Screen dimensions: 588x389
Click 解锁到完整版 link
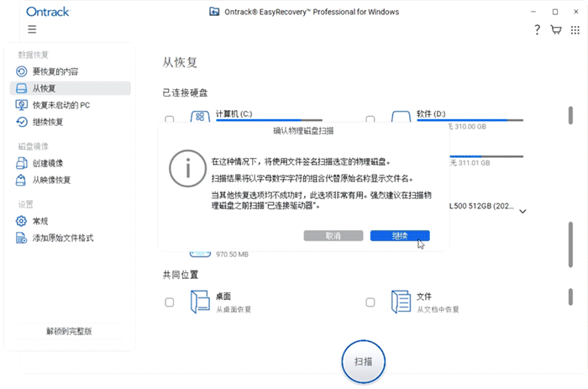[x=69, y=331]
